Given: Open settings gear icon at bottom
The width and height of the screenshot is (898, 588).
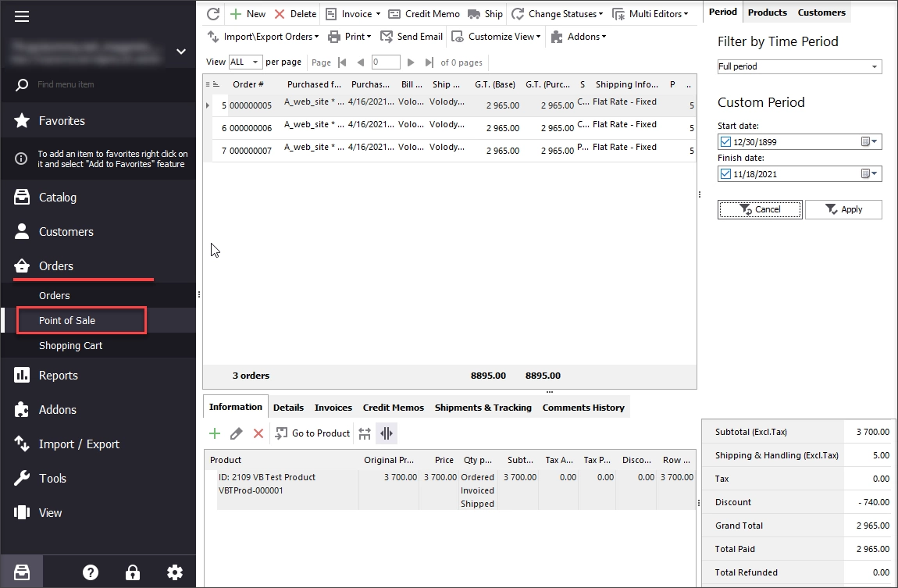Looking at the screenshot, I should 175,572.
